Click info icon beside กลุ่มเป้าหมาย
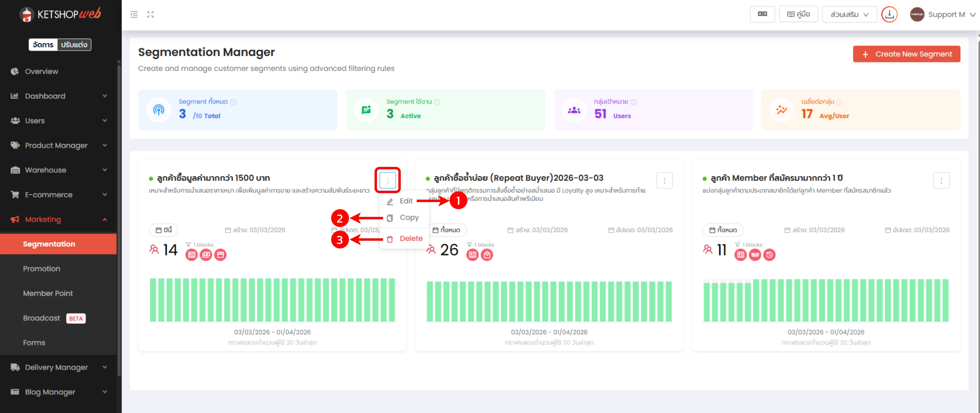This screenshot has width=980, height=413. 633,102
